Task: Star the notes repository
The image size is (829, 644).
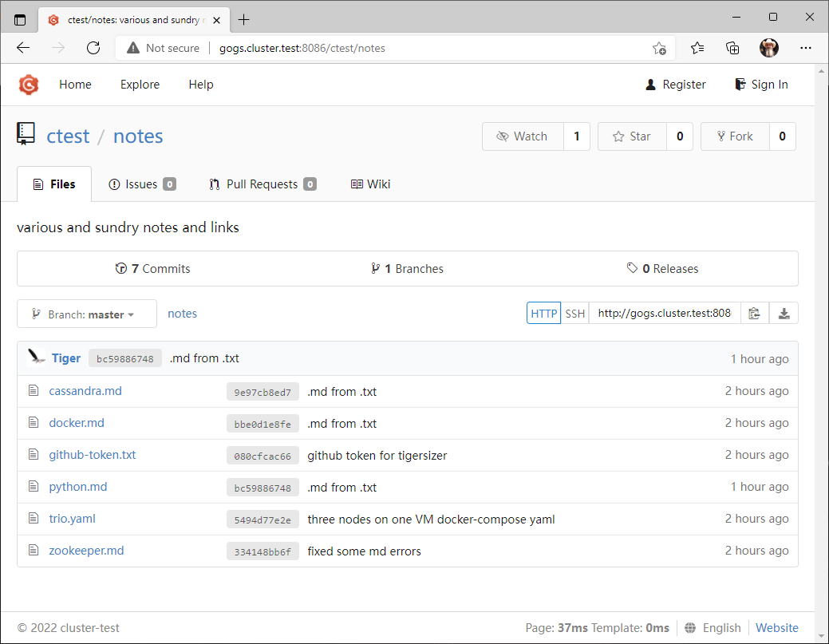Action: pyautogui.click(x=631, y=136)
